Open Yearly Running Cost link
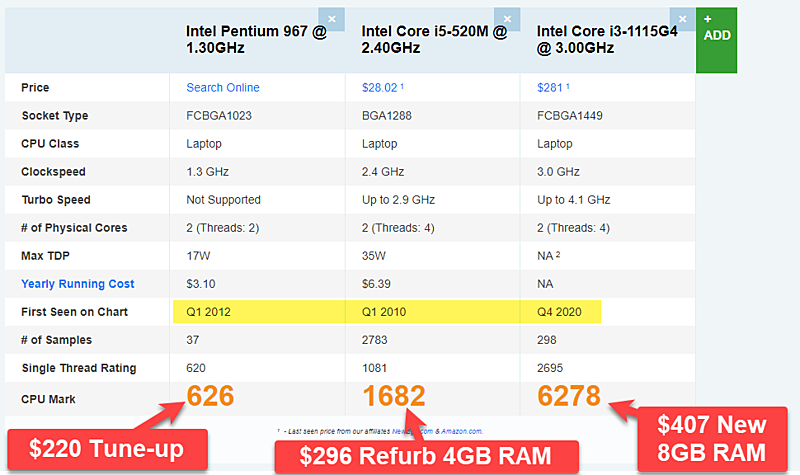The height and width of the screenshot is (475, 800). [x=78, y=284]
